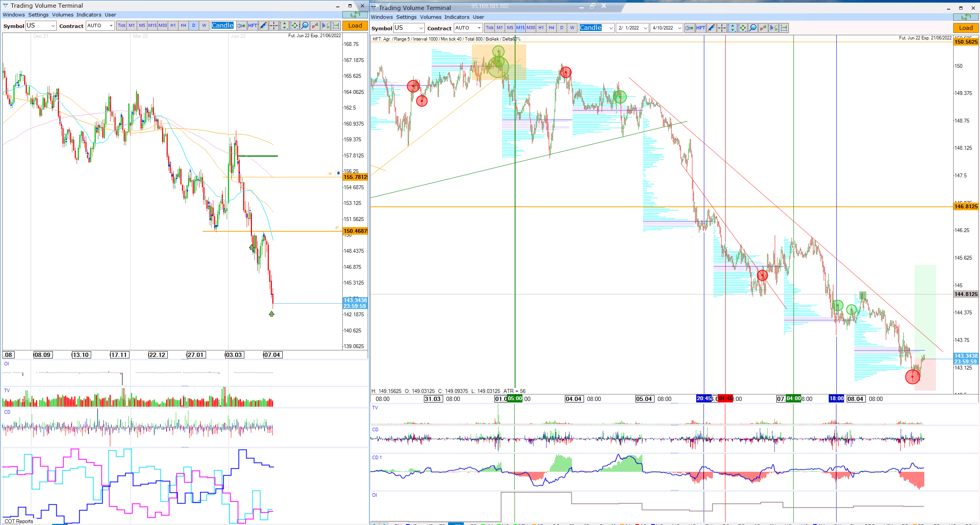Screen dimensions: 980x525
Task: Click auto-fit chart icon in right window
Action: click(x=743, y=28)
